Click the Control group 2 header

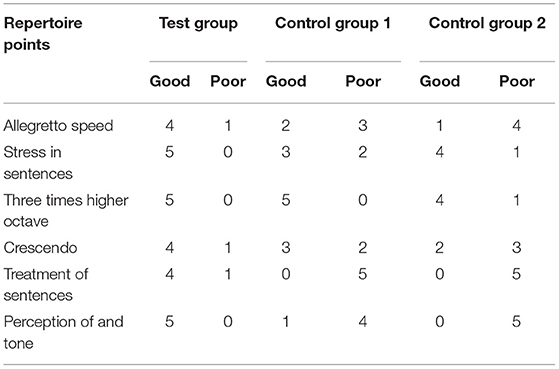[487, 24]
